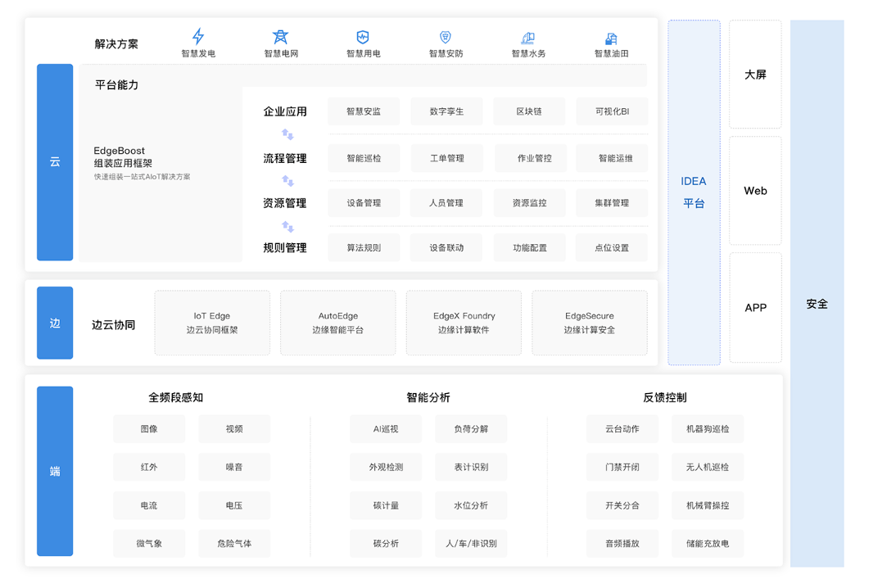Click arrows icon between 流程管理 and 资源管理

(x=287, y=181)
